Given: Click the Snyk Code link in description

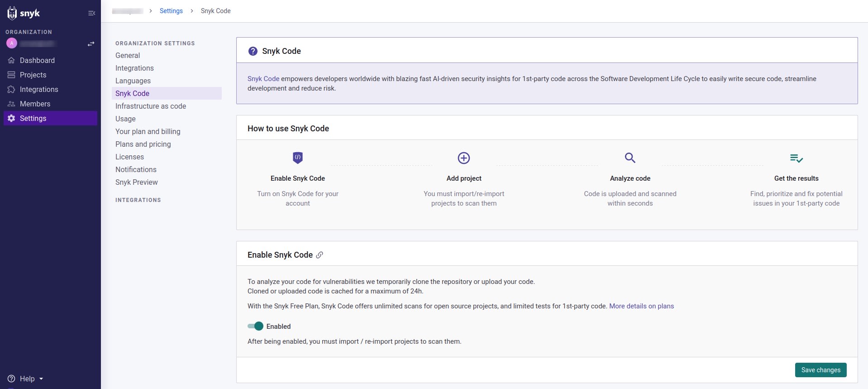Looking at the screenshot, I should point(263,79).
